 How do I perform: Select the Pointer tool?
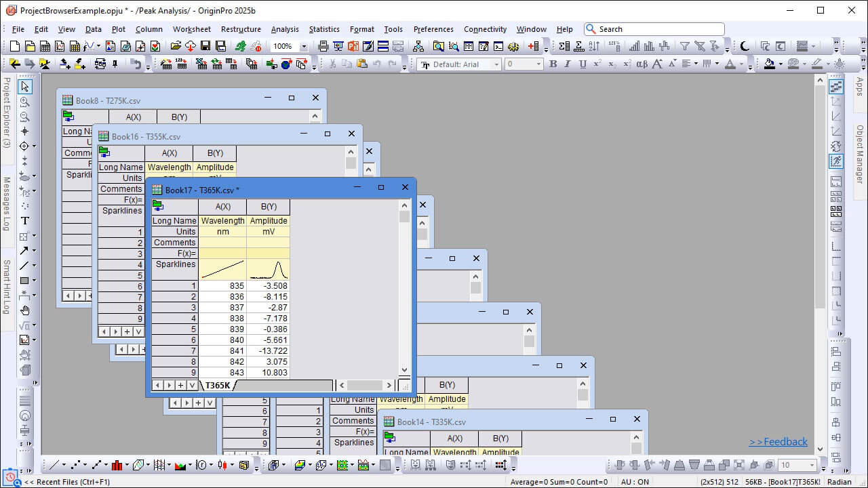click(25, 87)
